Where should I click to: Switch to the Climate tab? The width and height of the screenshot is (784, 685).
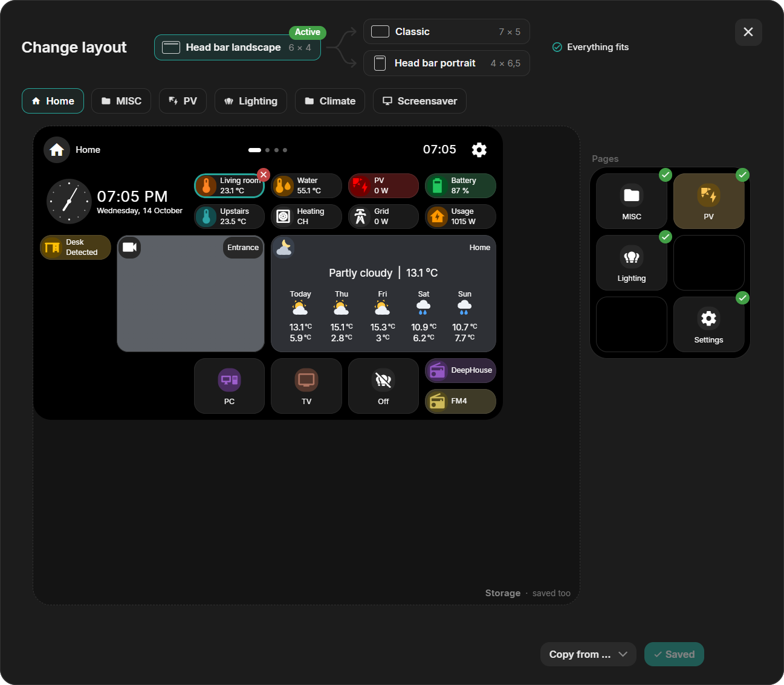point(330,101)
